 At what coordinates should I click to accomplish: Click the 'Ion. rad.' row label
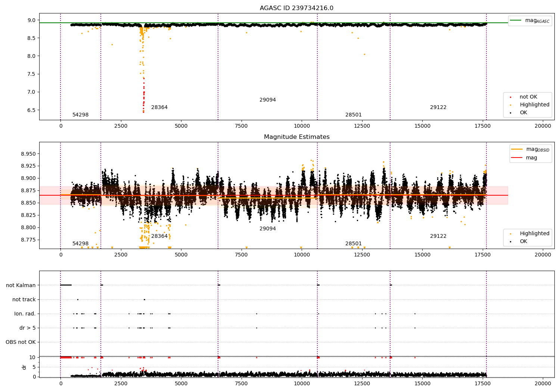[25, 314]
